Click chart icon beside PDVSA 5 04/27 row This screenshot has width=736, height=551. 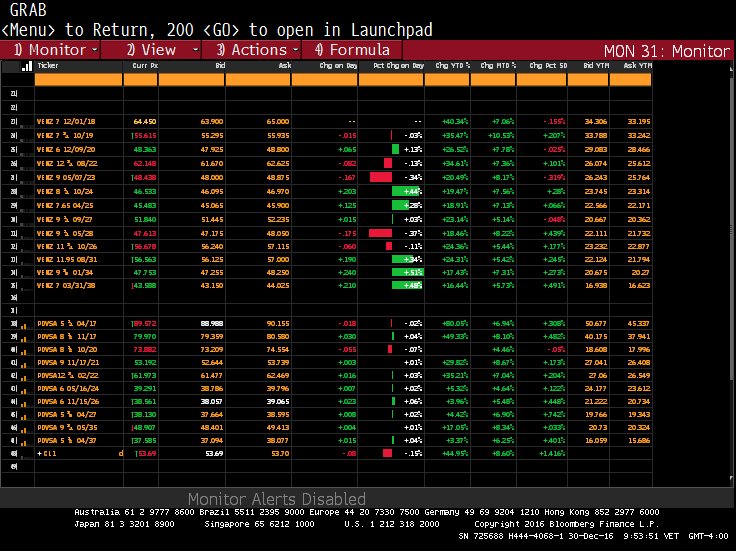[x=24, y=415]
